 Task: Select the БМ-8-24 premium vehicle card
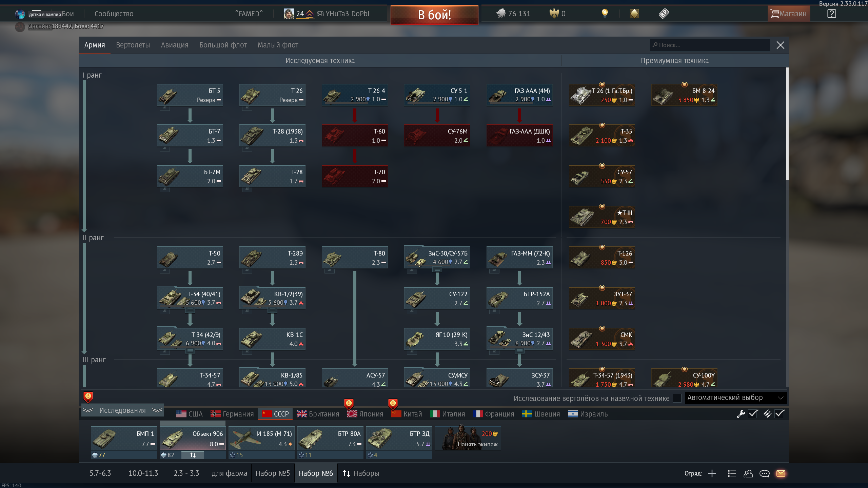coord(684,95)
